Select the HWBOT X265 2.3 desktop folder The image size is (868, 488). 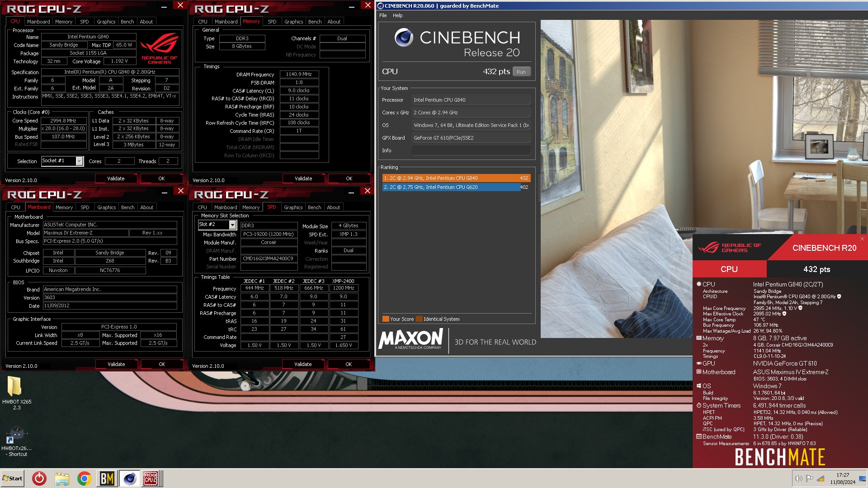pos(17,393)
